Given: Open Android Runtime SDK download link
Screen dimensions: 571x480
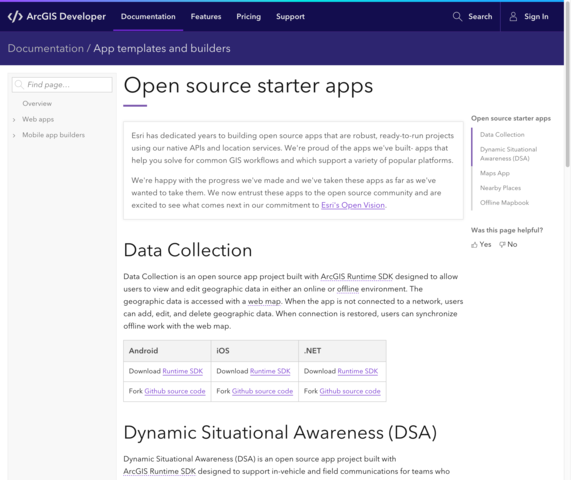Looking at the screenshot, I should coord(182,371).
